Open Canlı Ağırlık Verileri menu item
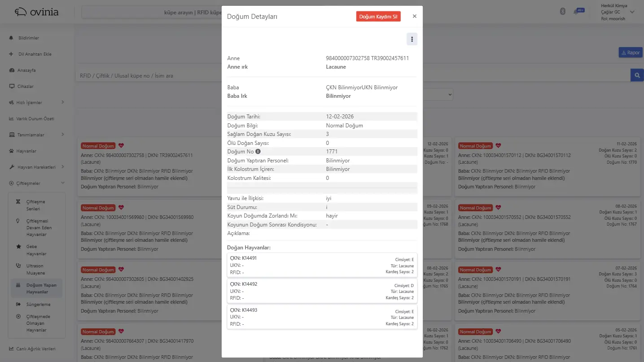Viewport: 644px width, 362px height. tap(35, 349)
